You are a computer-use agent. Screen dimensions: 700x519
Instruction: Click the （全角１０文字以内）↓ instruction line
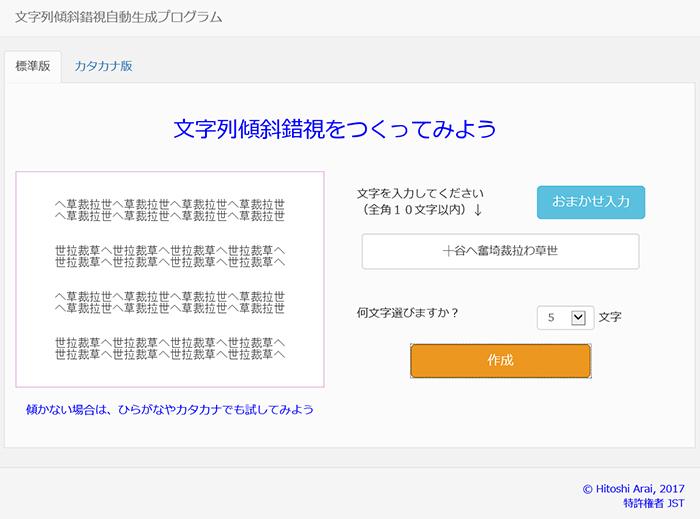pyautogui.click(x=422, y=210)
